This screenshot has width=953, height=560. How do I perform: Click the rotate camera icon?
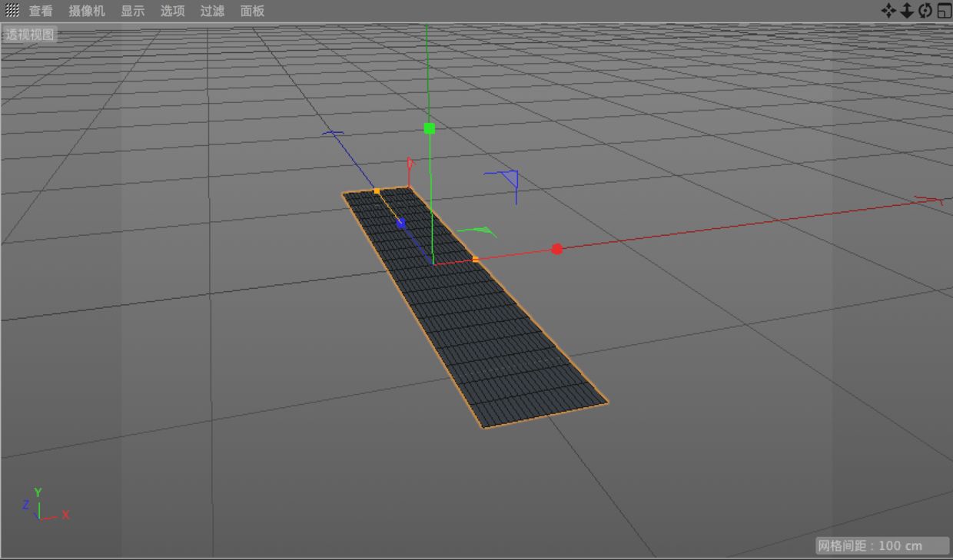925,10
